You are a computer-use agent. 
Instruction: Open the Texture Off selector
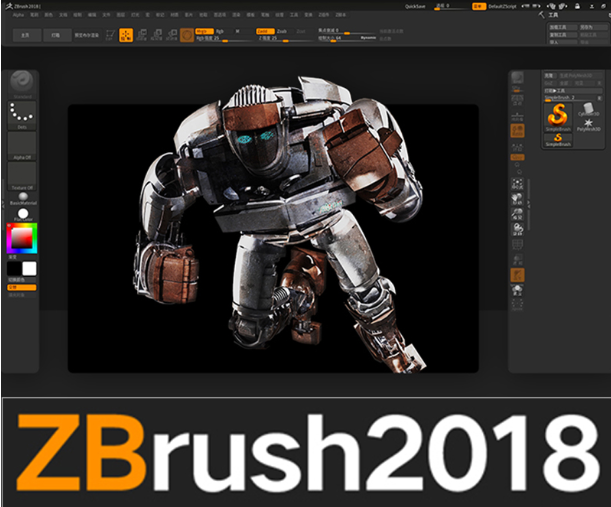tap(22, 176)
